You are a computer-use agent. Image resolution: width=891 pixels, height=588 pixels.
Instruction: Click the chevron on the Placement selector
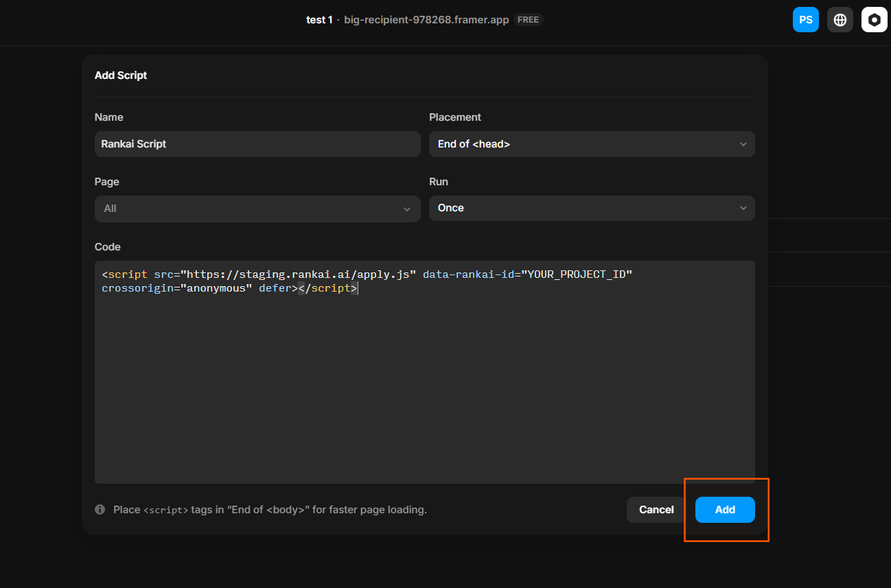coord(743,144)
